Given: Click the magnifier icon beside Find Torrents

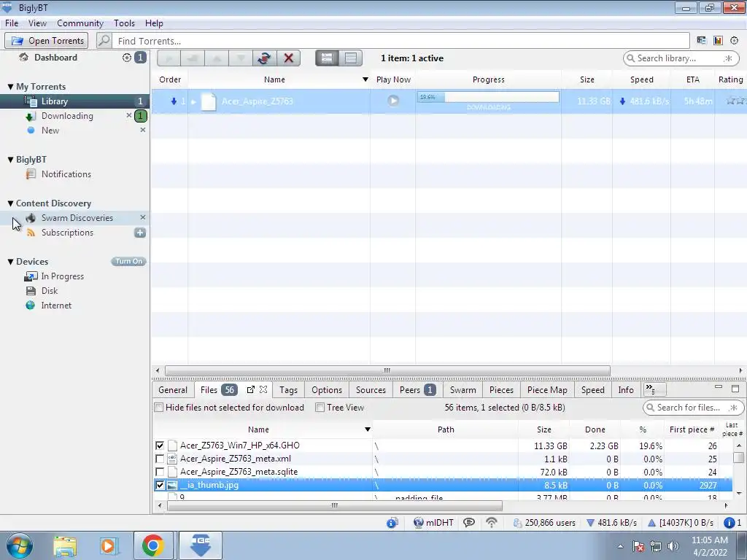Looking at the screenshot, I should tap(104, 41).
